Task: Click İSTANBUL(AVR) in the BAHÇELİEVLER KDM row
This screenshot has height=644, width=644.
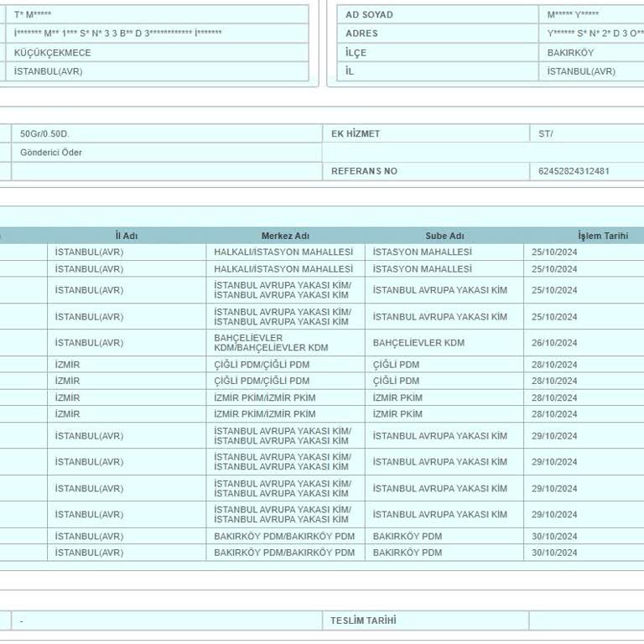Action: pos(89,342)
